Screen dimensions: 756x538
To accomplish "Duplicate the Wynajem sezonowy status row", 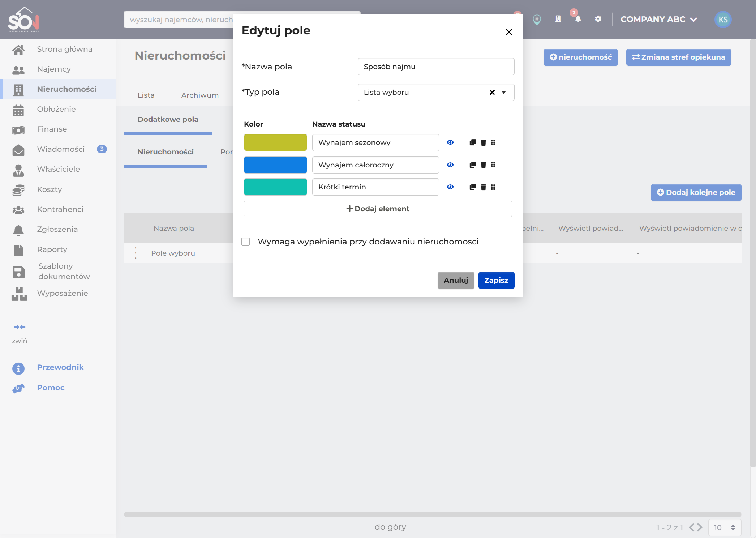I will (x=472, y=142).
